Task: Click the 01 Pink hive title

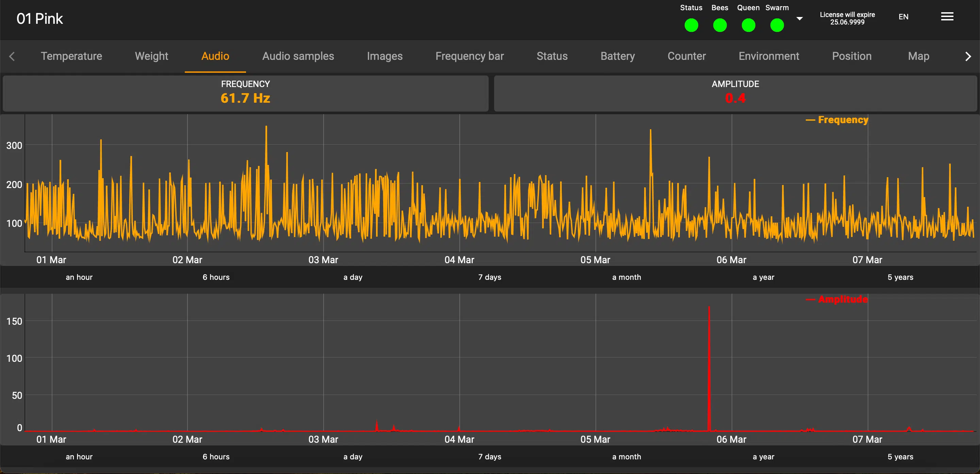Action: pyautogui.click(x=39, y=19)
